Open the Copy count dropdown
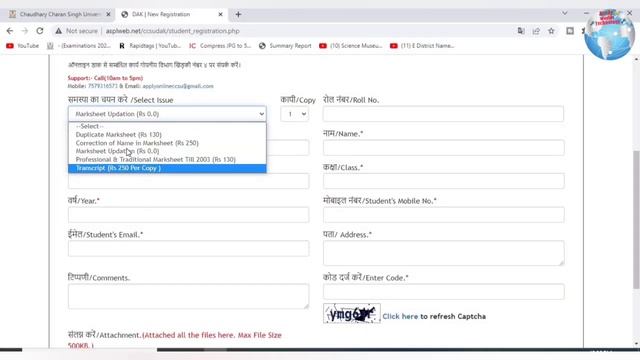Viewport: 640px width, 360px height. click(x=294, y=114)
